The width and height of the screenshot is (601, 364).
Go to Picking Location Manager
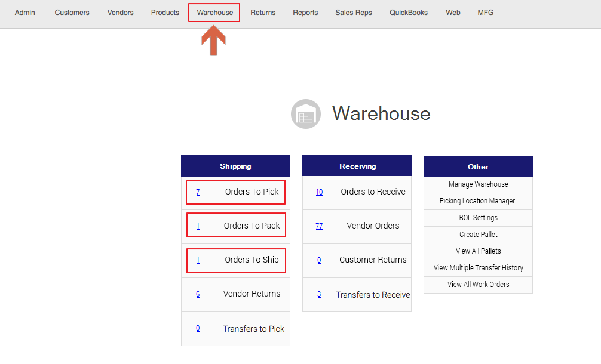477,201
